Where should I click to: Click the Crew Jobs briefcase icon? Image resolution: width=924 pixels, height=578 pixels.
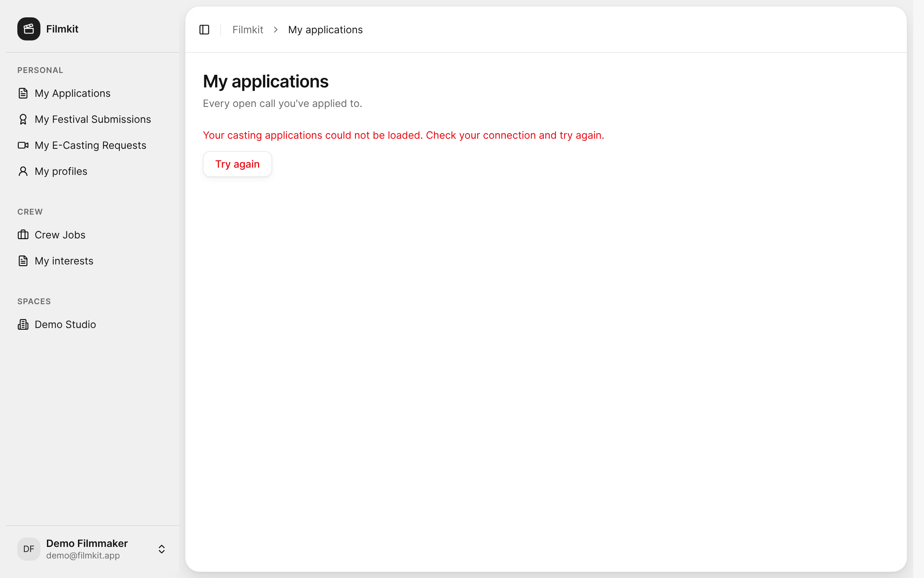[23, 235]
